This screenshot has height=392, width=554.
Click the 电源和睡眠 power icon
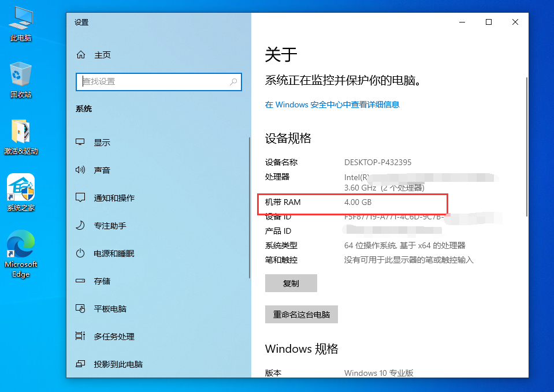[80, 253]
